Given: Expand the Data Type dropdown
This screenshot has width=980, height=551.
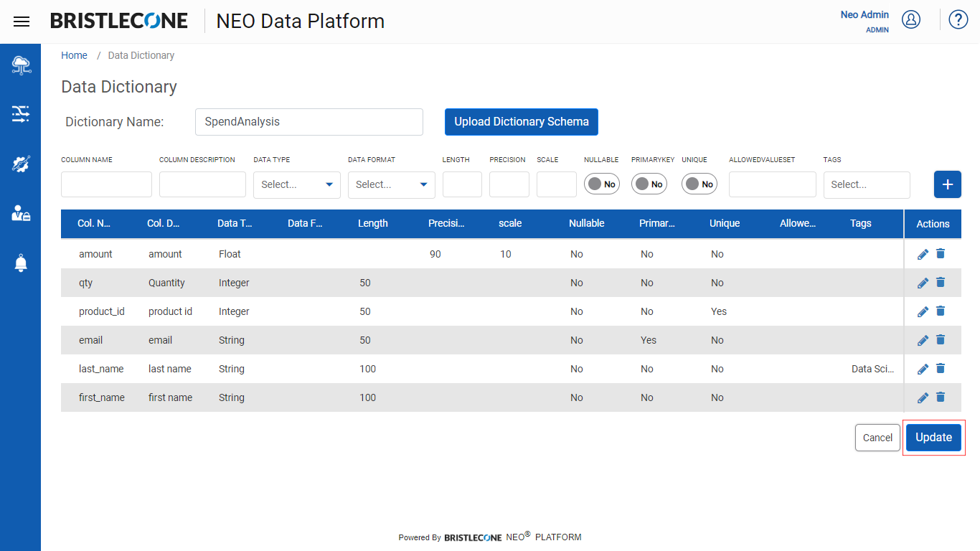Looking at the screenshot, I should click(x=297, y=184).
